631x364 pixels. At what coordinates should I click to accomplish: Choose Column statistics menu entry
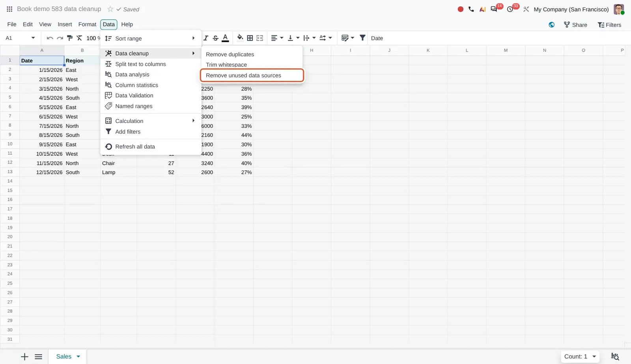(x=151, y=85)
